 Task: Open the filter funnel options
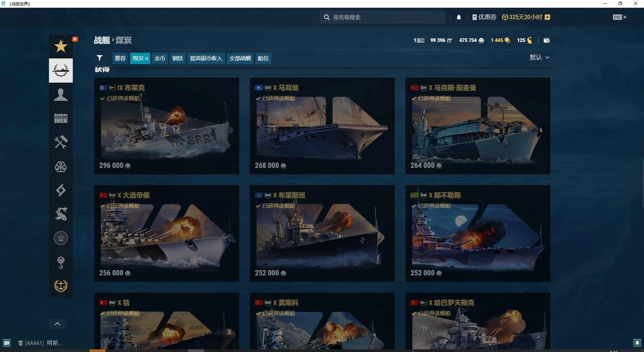(100, 58)
